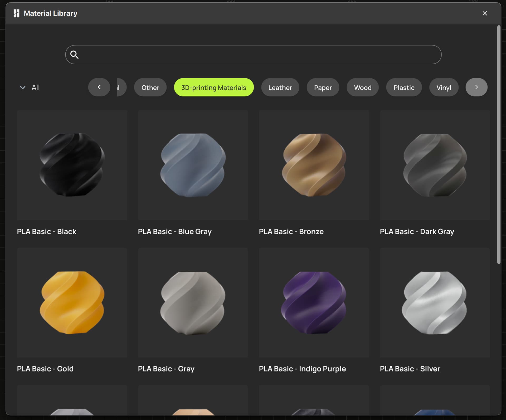The height and width of the screenshot is (420, 506).
Task: Click the search magnifier icon
Action: [74, 55]
